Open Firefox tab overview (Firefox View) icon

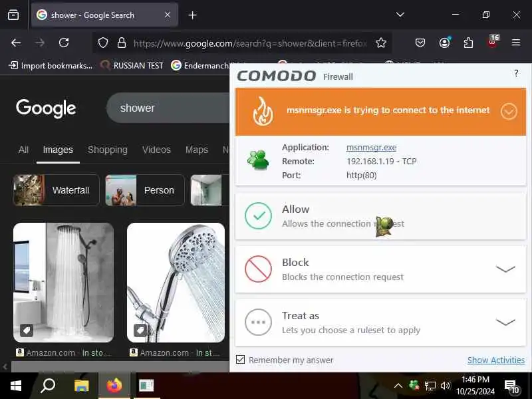click(13, 15)
